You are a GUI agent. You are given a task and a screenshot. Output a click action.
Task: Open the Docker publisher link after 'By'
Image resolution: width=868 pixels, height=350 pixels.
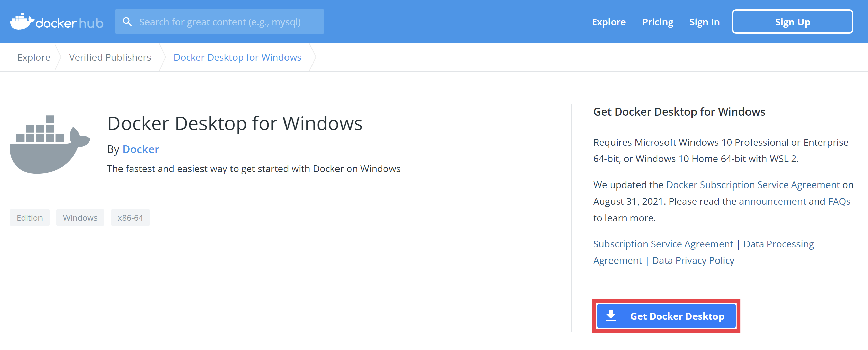(141, 149)
